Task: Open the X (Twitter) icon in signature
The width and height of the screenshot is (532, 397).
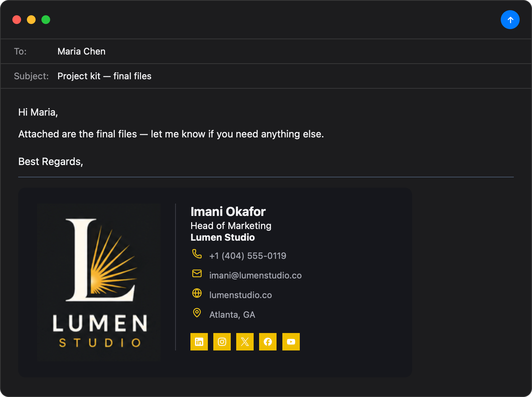Action: point(245,342)
